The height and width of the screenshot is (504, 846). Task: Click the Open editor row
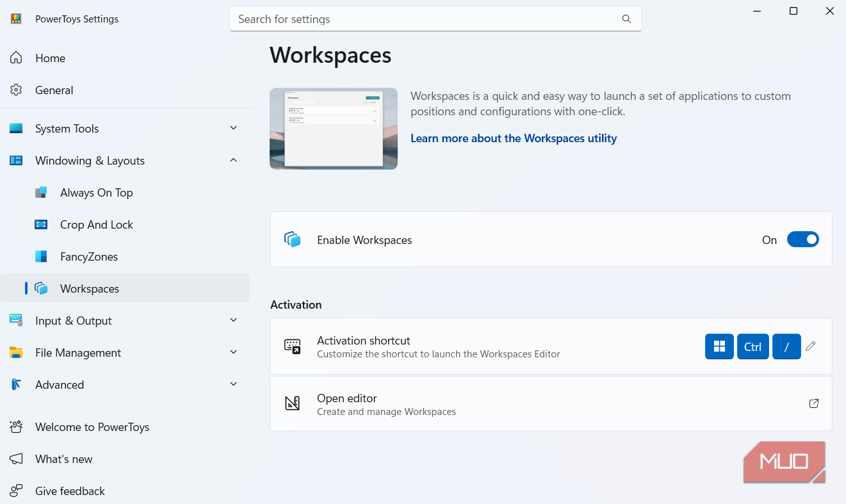(x=551, y=403)
